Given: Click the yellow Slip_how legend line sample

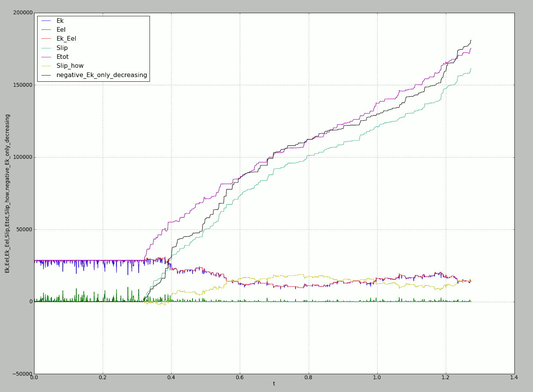Looking at the screenshot, I should click(46, 66).
